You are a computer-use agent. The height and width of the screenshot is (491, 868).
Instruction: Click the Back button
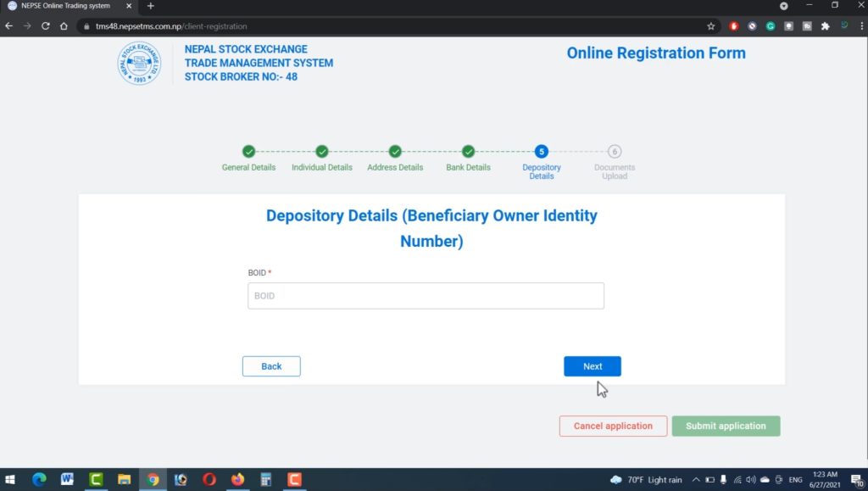pyautogui.click(x=271, y=366)
